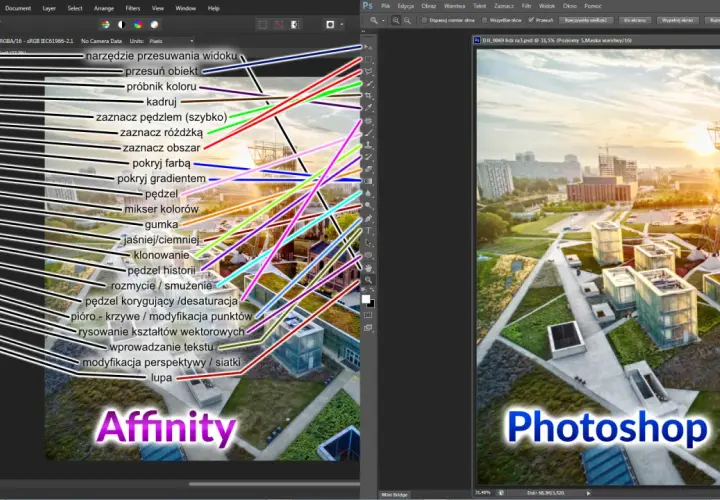Open the Photoshop status bar info arrow
720x500 pixels.
pos(588,493)
